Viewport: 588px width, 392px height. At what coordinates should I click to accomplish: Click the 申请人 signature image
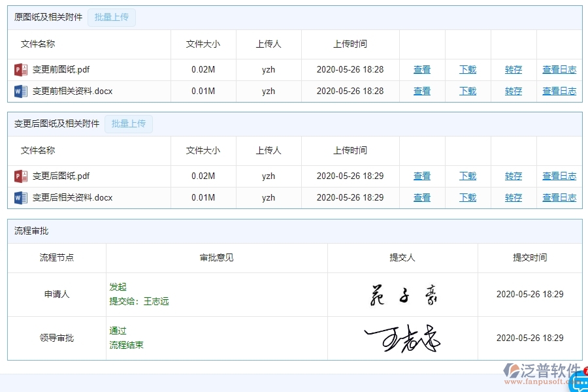[x=402, y=293]
